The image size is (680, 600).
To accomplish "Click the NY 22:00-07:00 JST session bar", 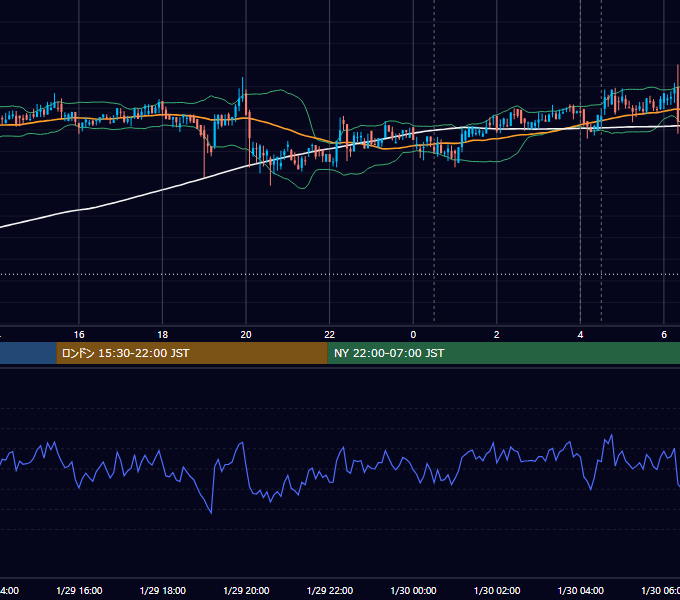I will coord(503,353).
